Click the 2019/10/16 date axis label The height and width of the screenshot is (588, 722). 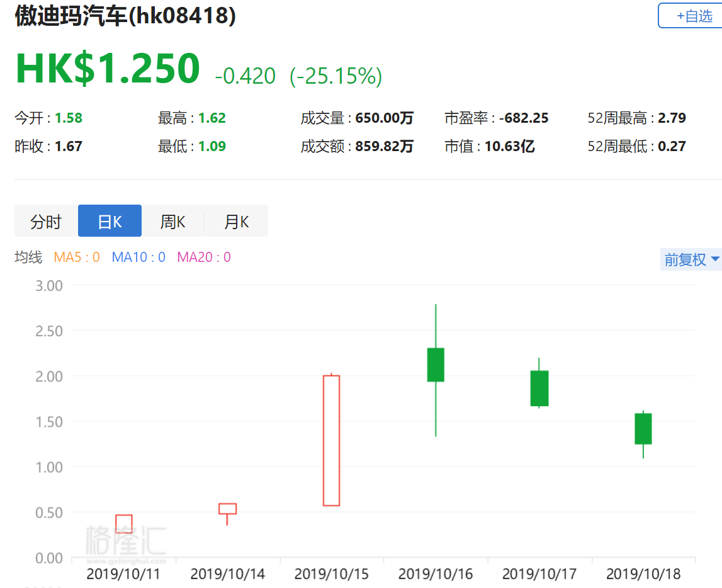pos(436,574)
